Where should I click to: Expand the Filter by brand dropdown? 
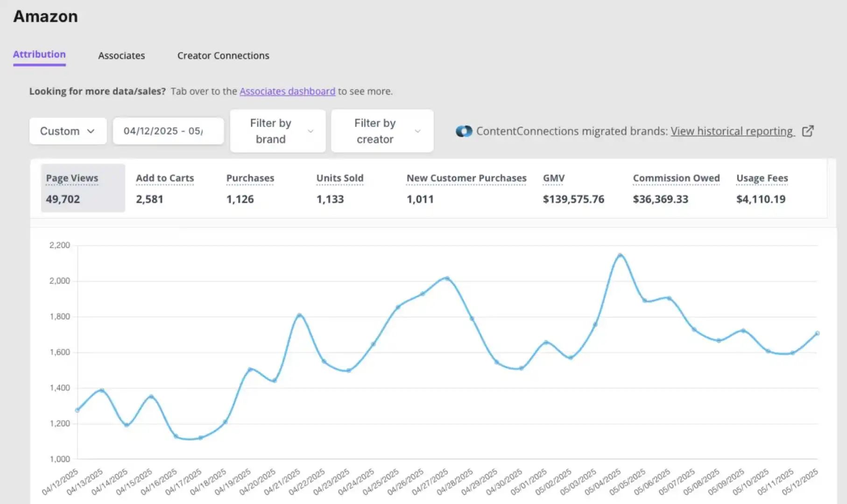(278, 131)
